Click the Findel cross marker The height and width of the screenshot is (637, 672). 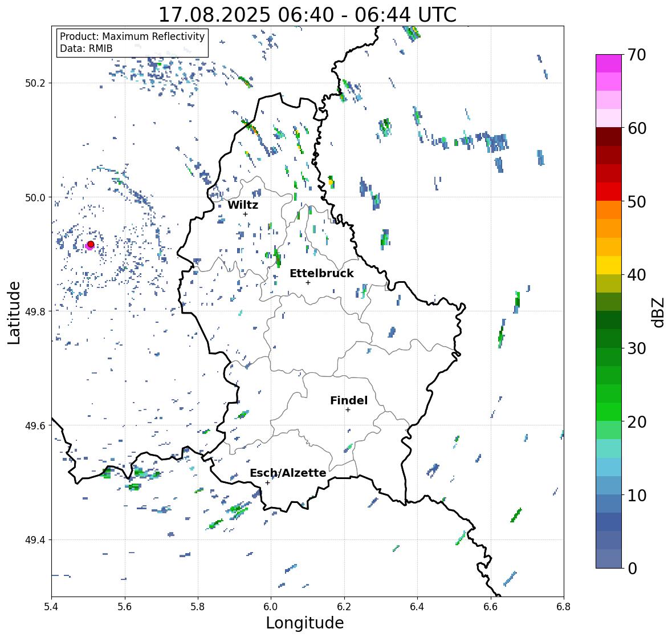(x=348, y=410)
